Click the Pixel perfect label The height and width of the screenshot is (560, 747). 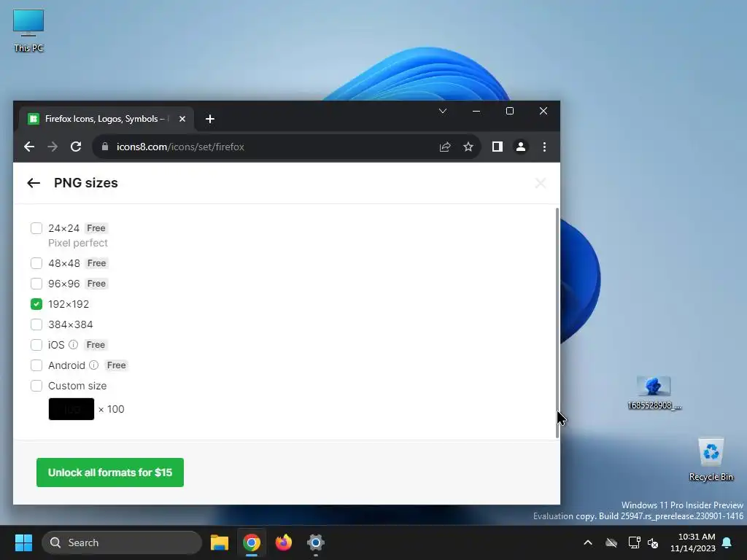pyautogui.click(x=77, y=243)
